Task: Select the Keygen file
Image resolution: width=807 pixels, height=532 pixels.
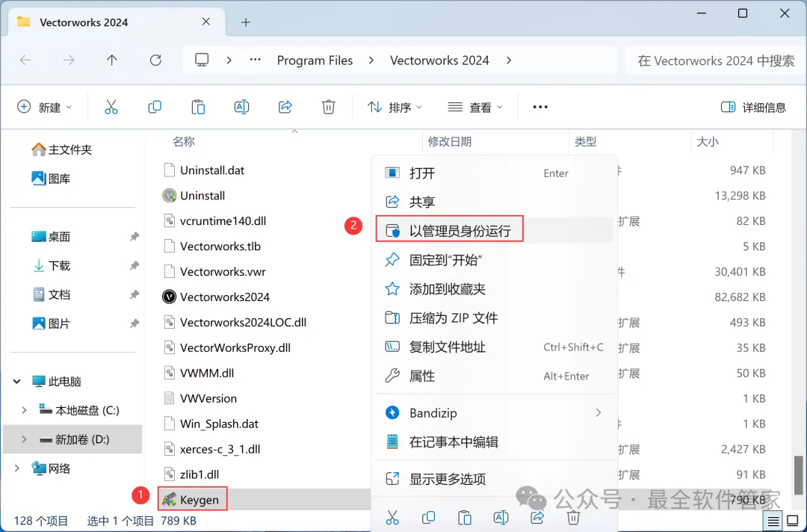Action: coord(193,499)
